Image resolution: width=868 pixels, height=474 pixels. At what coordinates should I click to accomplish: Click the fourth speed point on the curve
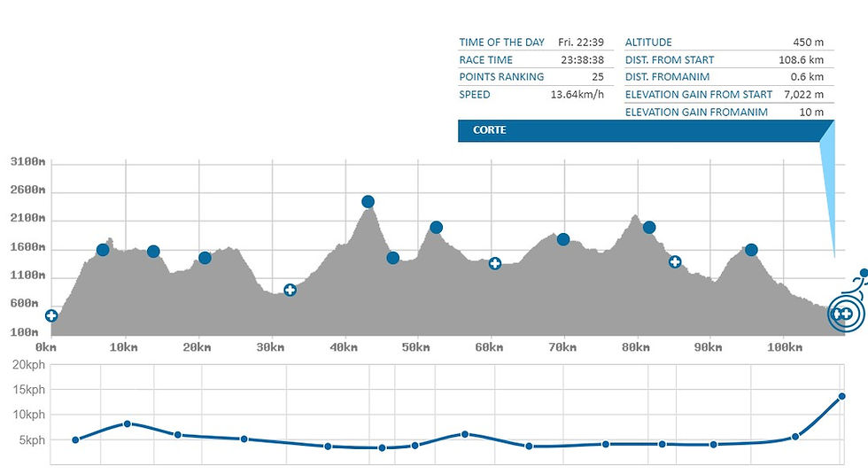point(244,439)
